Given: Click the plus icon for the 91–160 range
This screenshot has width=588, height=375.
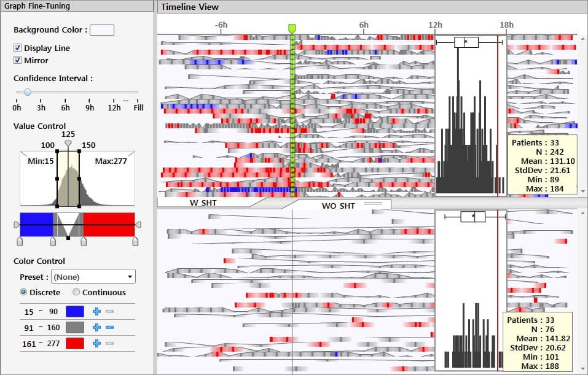Looking at the screenshot, I should [x=96, y=328].
